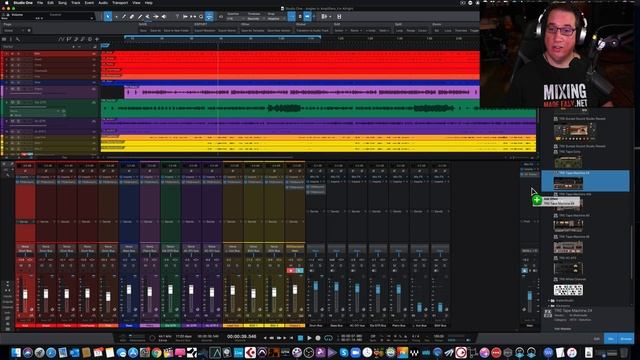Click Export Mixdown macro button

205,31
